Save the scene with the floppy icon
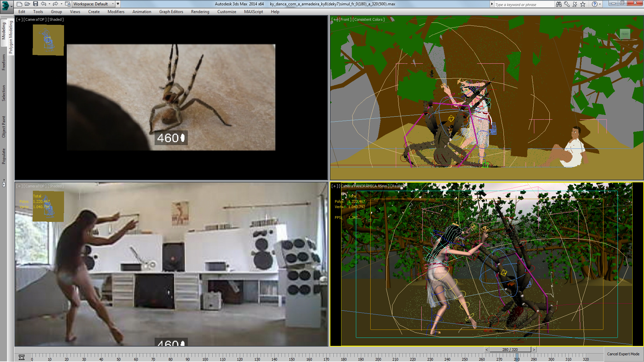Screen dimensions: 644x362 point(36,4)
